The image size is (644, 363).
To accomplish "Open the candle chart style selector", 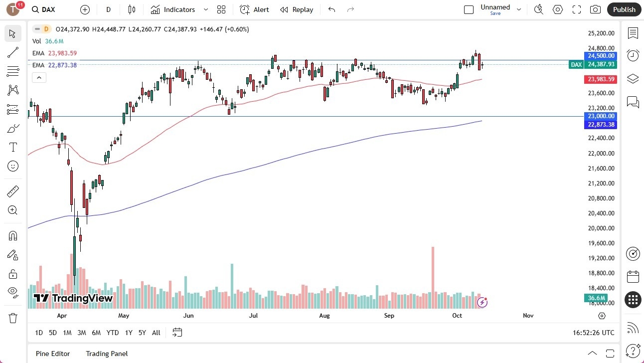I will [x=131, y=9].
